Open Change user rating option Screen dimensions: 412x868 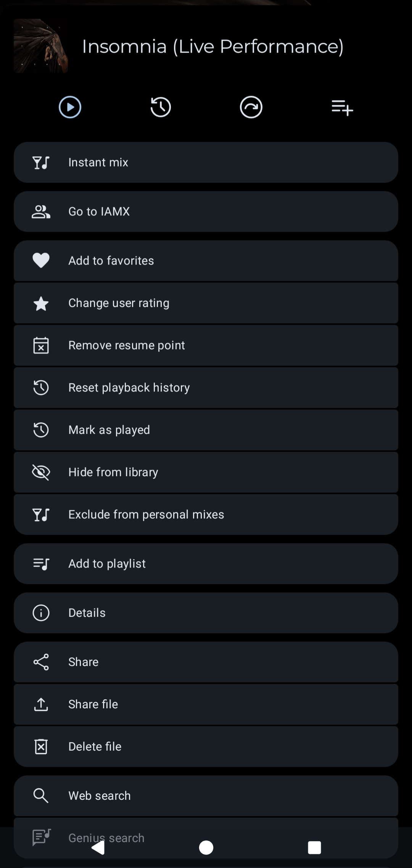(x=206, y=303)
